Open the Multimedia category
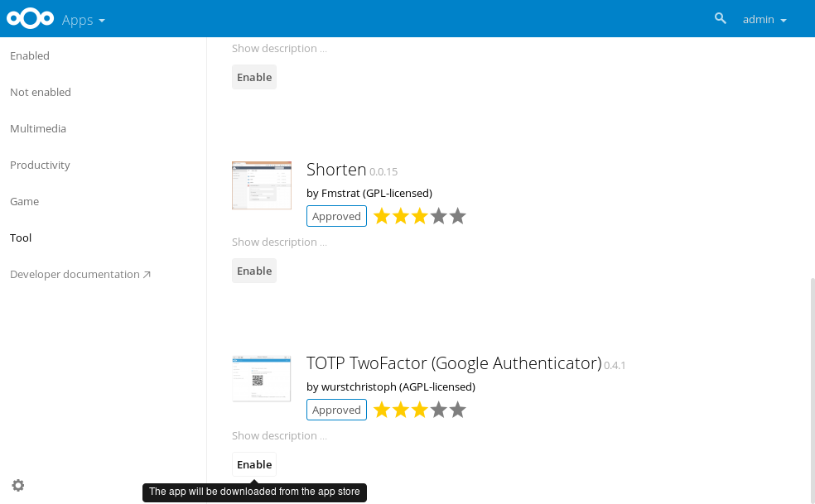This screenshot has height=504, width=815. coord(38,129)
